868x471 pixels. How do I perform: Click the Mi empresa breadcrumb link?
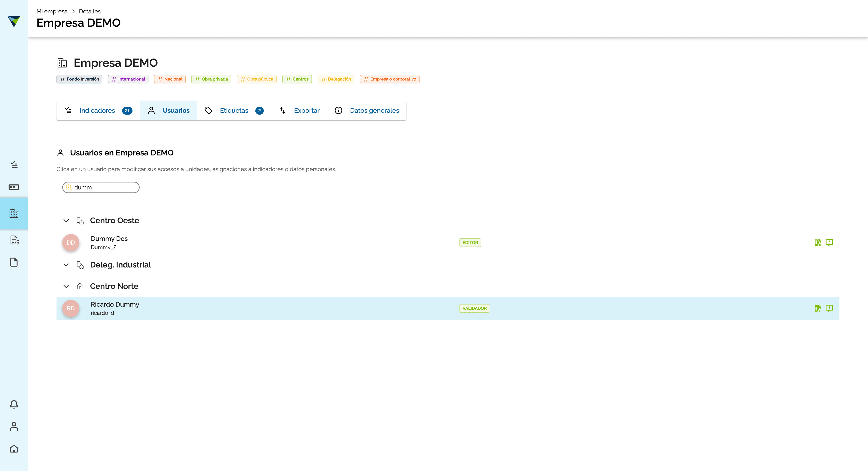tap(52, 12)
